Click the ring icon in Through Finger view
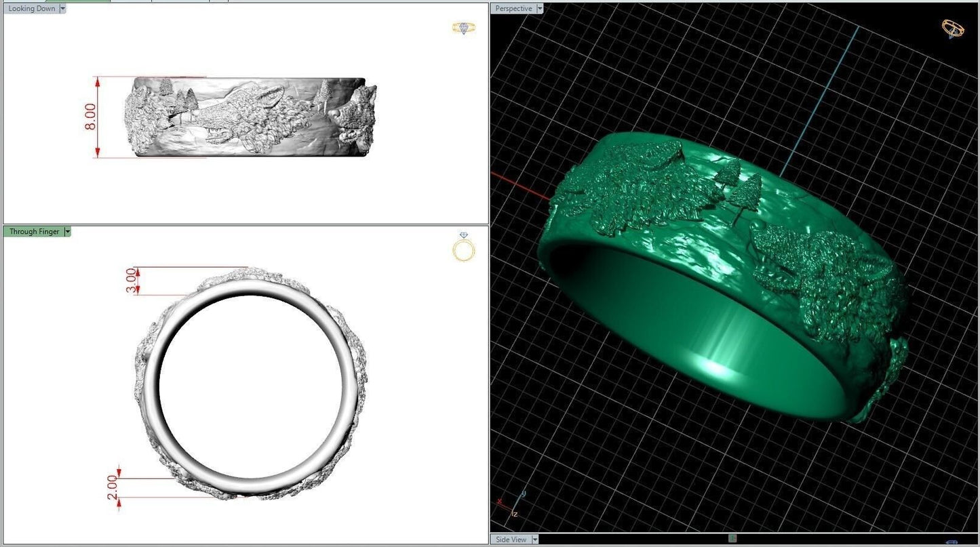 click(464, 247)
